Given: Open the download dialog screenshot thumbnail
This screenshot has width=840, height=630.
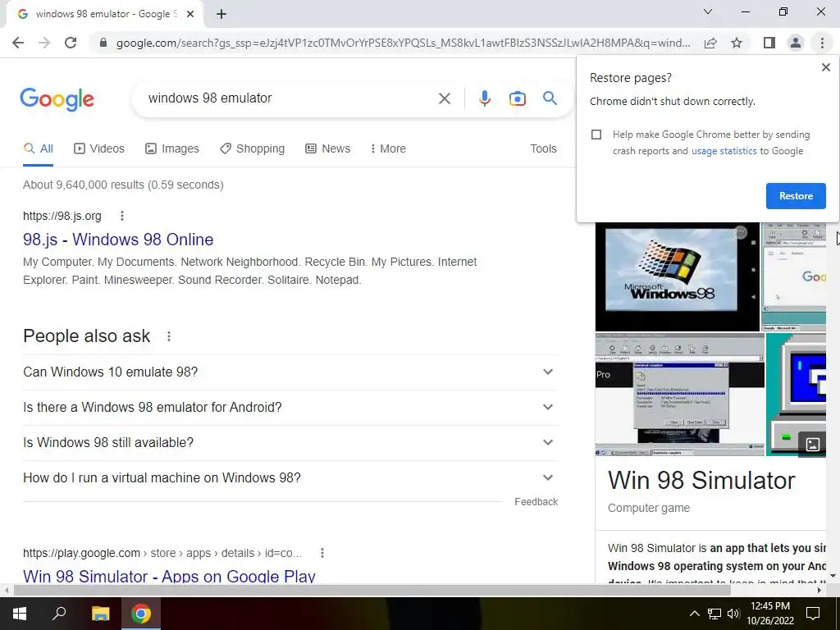Looking at the screenshot, I should pyautogui.click(x=680, y=395).
